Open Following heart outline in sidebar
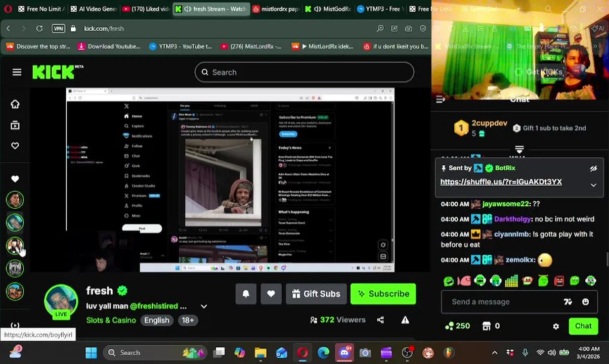This screenshot has height=364, width=609. tap(15, 146)
